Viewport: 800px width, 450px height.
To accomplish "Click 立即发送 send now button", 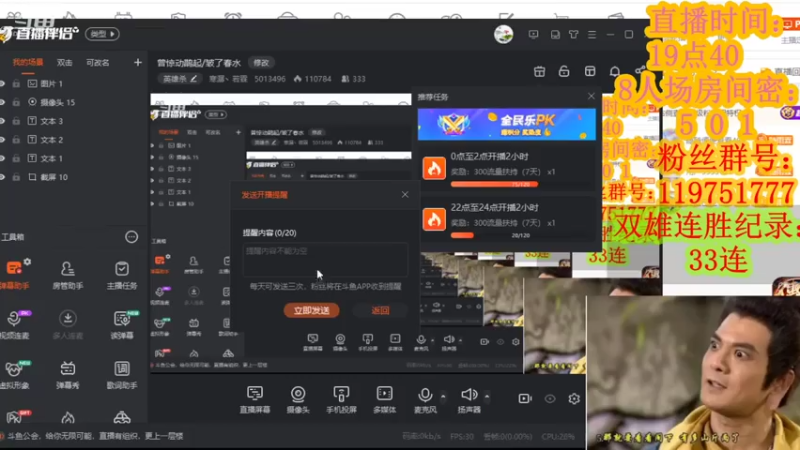I will (311, 310).
